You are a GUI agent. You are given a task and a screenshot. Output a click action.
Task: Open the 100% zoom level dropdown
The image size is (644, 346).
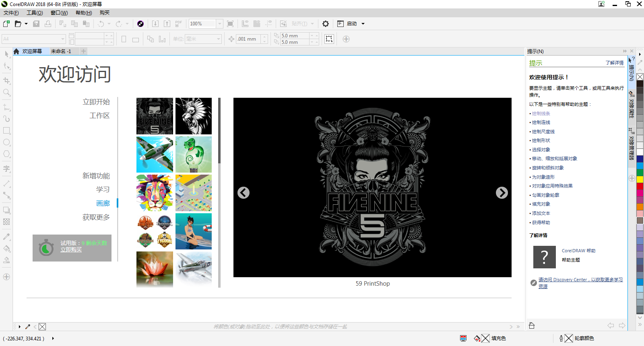coord(220,24)
